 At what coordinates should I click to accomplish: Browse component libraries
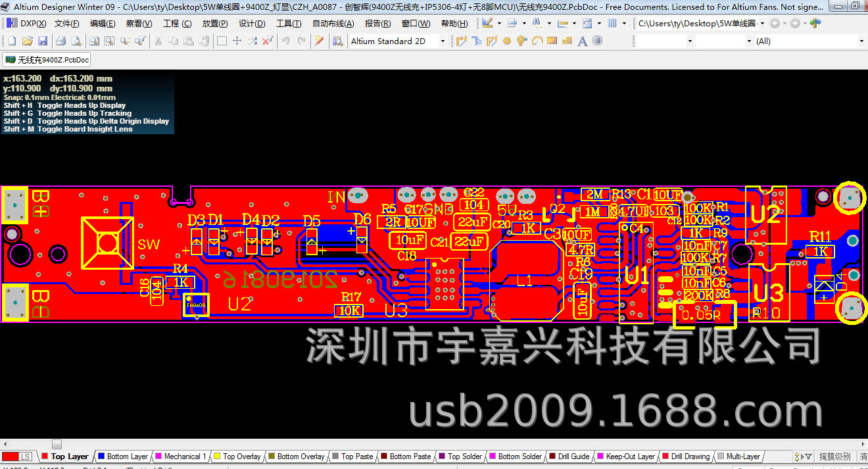pos(337,41)
